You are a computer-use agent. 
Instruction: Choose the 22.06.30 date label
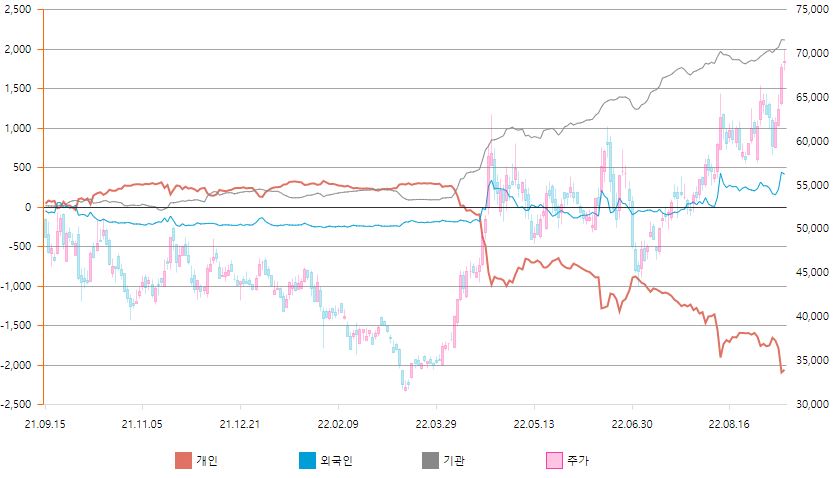point(632,423)
